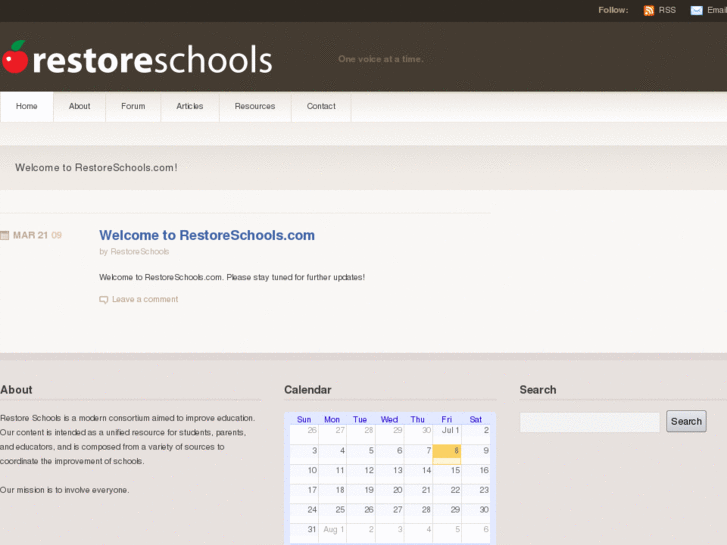The height and width of the screenshot is (545, 727).
Task: Select Jul 1 in the calendar
Action: click(446, 434)
